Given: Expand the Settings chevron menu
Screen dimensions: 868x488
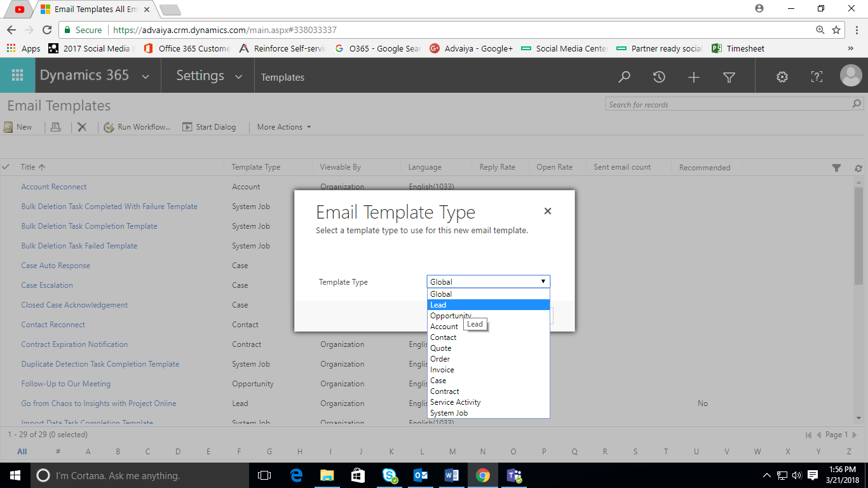Looking at the screenshot, I should [x=239, y=77].
